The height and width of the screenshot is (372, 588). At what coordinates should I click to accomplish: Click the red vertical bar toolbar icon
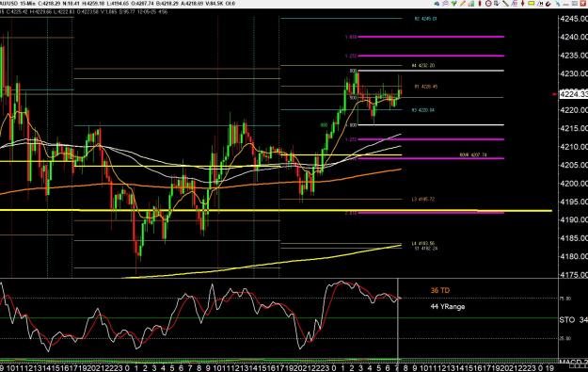pyautogui.click(x=480, y=4)
